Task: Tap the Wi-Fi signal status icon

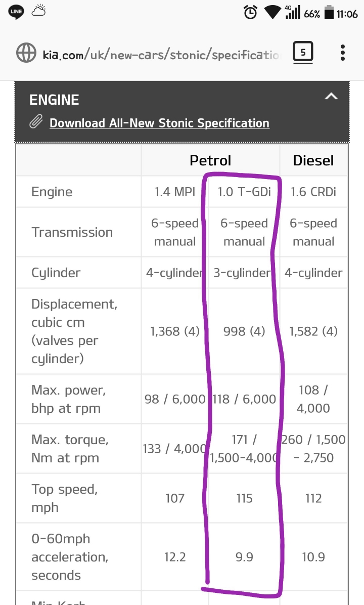Action: 272,13
